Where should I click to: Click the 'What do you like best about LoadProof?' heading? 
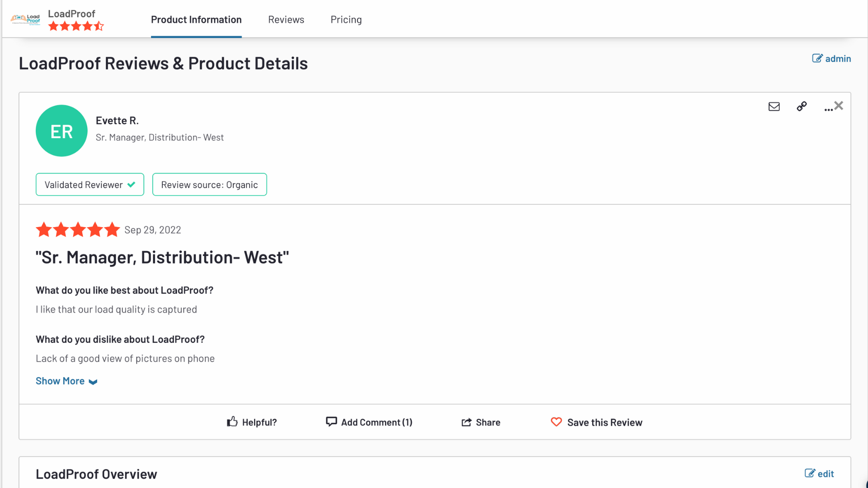(124, 290)
